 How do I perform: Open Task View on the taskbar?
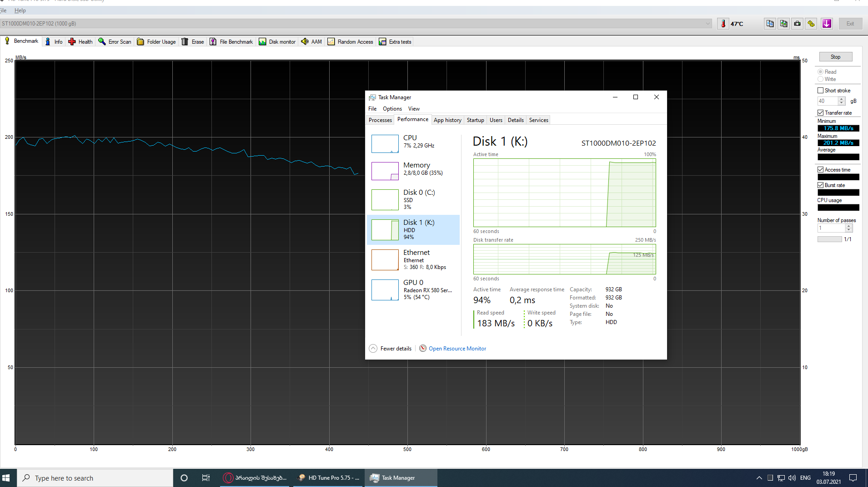(206, 478)
